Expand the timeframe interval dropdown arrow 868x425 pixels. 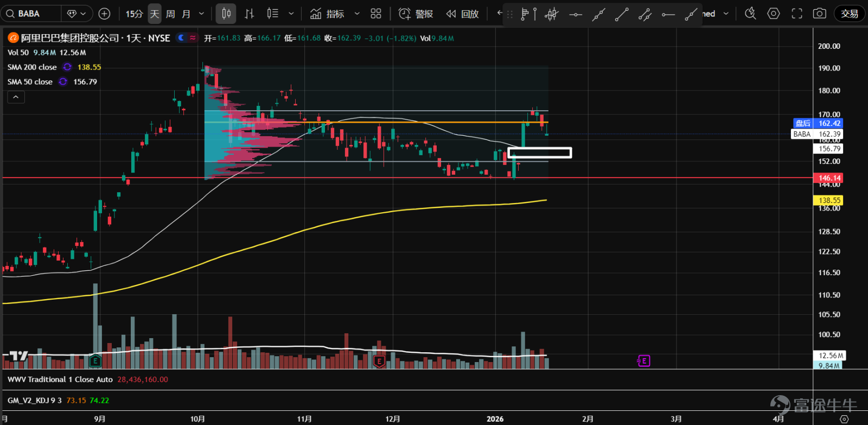(202, 14)
